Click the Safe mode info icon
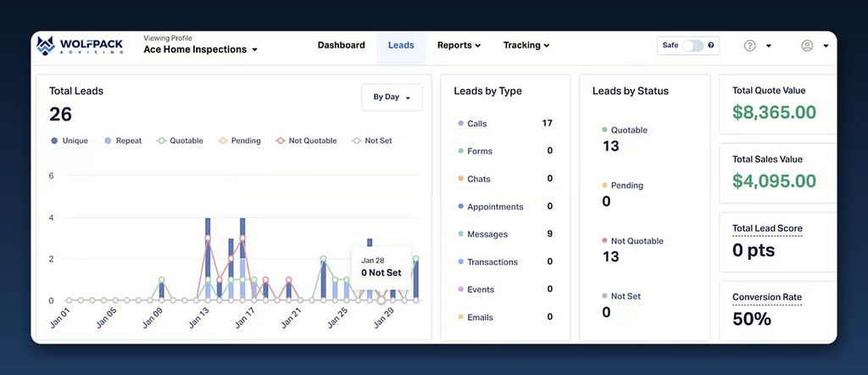The height and width of the screenshot is (375, 868). pyautogui.click(x=711, y=46)
